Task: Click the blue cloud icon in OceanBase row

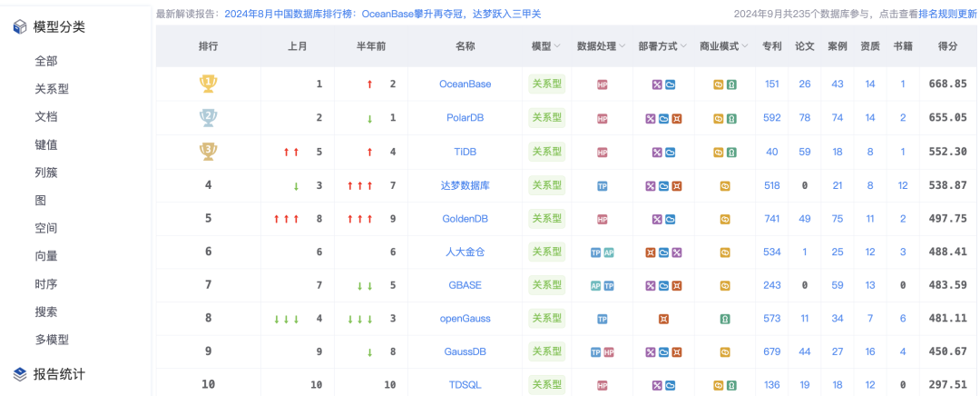Action: pos(670,84)
